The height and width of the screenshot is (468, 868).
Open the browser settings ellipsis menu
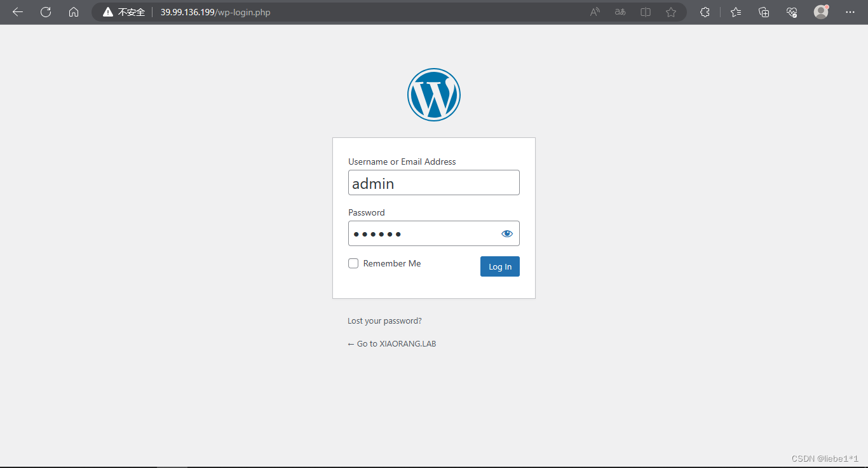click(850, 12)
